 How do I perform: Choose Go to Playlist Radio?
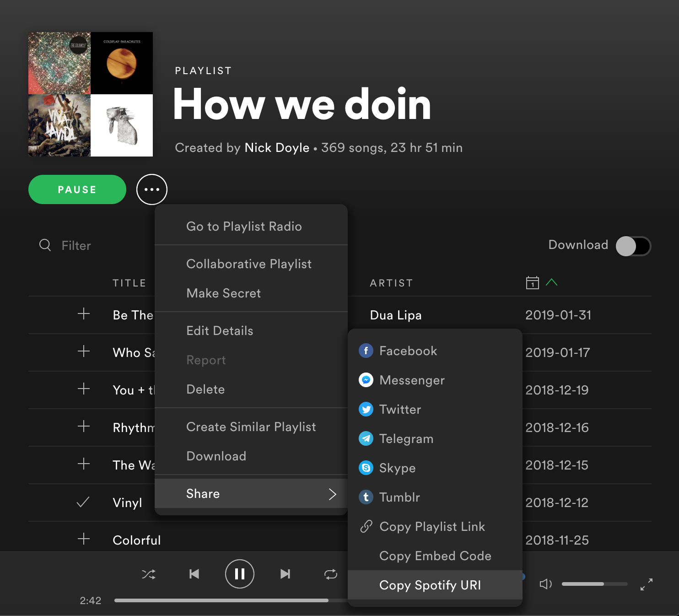pos(244,227)
